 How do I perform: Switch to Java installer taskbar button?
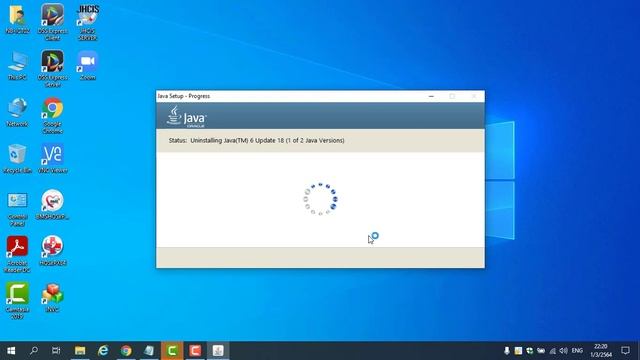(x=218, y=351)
